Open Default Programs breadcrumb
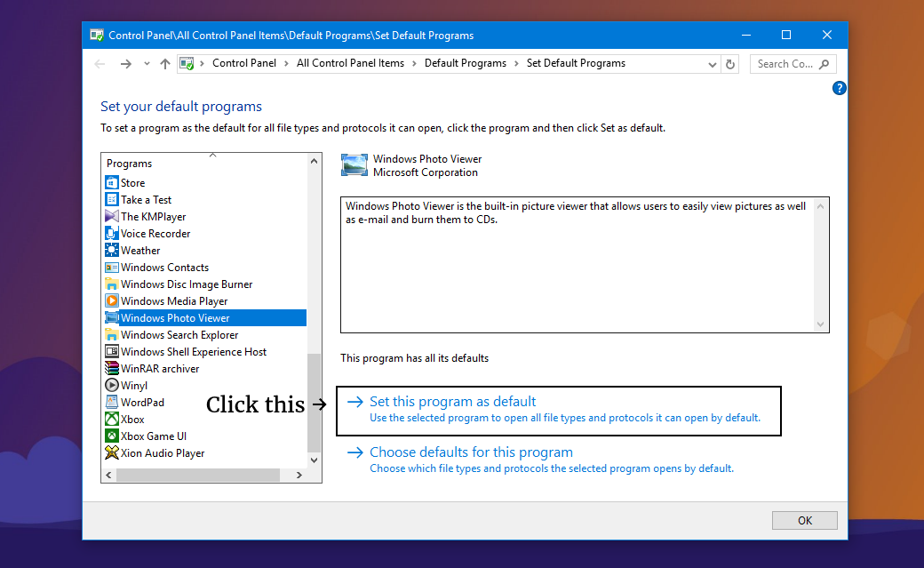Image resolution: width=924 pixels, height=568 pixels. coord(465,63)
